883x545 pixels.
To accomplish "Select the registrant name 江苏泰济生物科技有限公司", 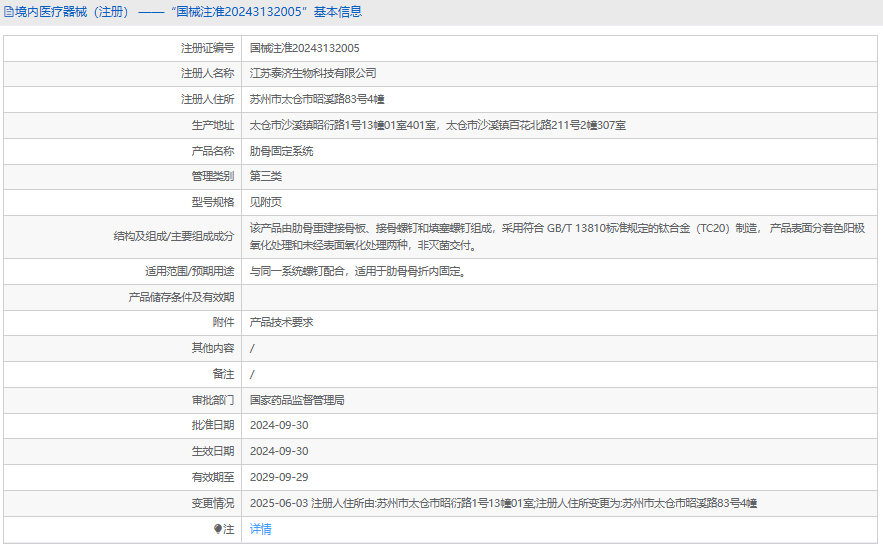I will pyautogui.click(x=313, y=73).
